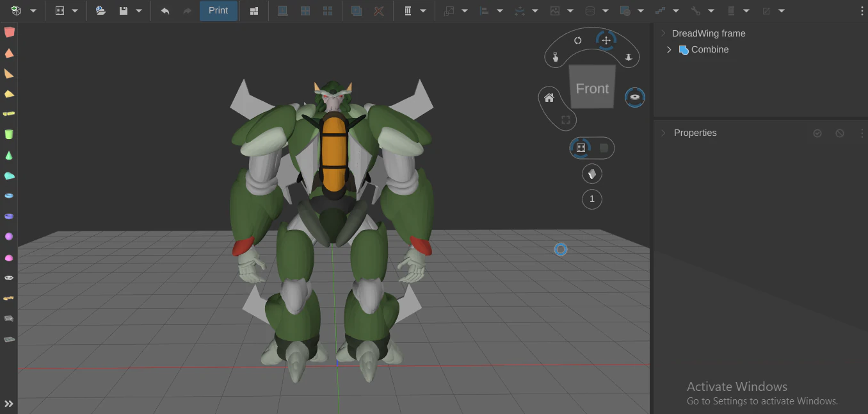The image size is (868, 414).
Task: Select the purple sphere primitive
Action: tap(9, 236)
